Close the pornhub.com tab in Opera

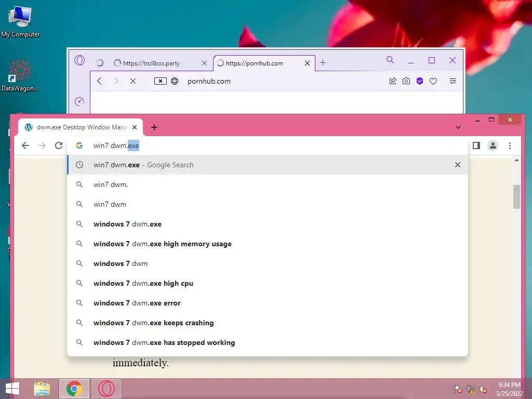(307, 63)
